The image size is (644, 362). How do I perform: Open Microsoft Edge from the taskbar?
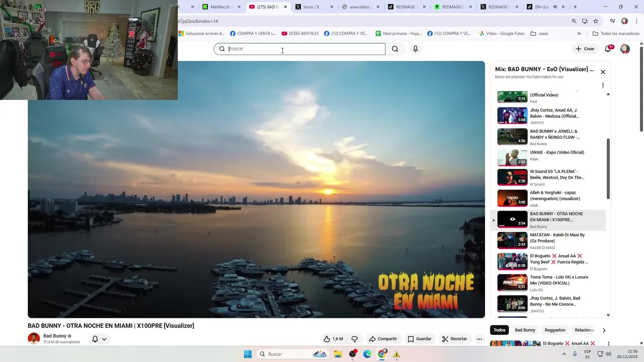point(367,354)
